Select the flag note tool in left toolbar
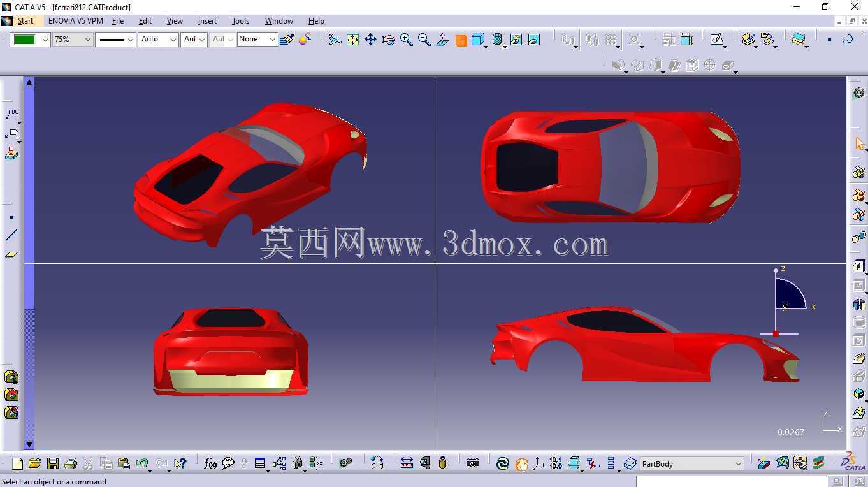Image resolution: width=868 pixels, height=487 pixels. pos(11,133)
